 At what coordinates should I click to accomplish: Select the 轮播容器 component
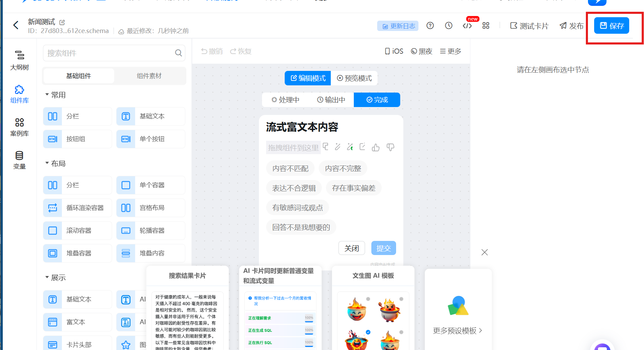tap(151, 231)
